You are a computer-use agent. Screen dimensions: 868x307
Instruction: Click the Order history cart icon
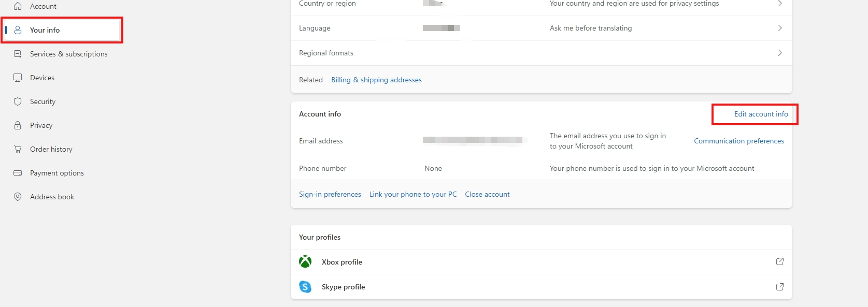point(18,149)
